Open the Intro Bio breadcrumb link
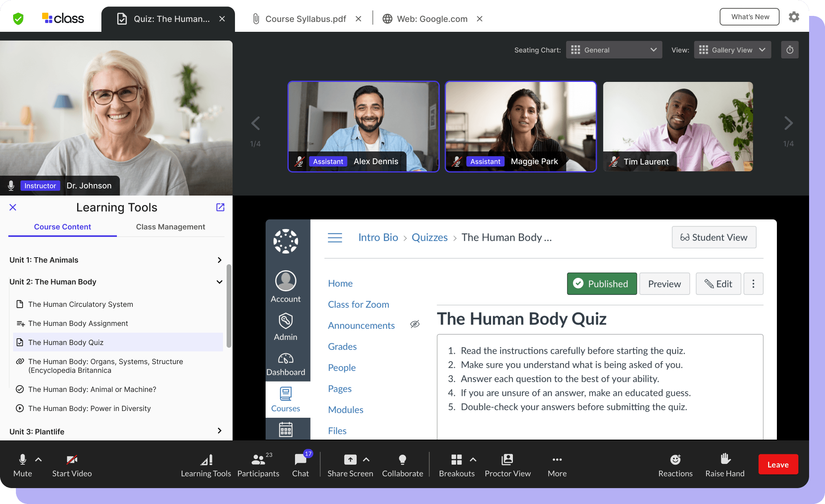This screenshot has height=504, width=825. tap(378, 237)
